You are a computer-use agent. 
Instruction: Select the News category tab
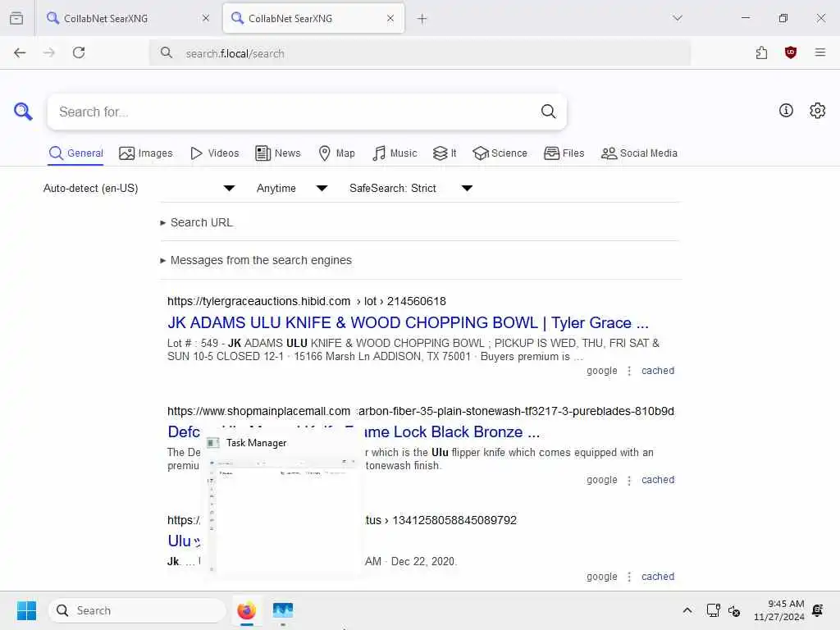tap(278, 153)
